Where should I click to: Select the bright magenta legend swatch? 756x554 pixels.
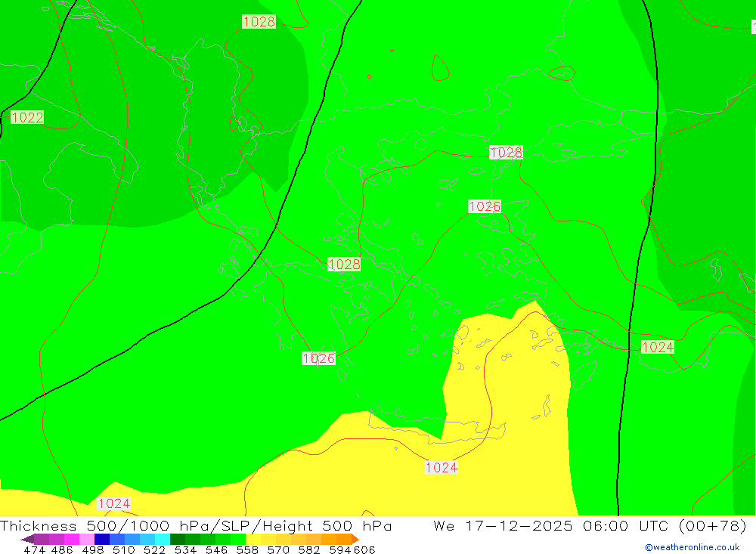click(72, 539)
